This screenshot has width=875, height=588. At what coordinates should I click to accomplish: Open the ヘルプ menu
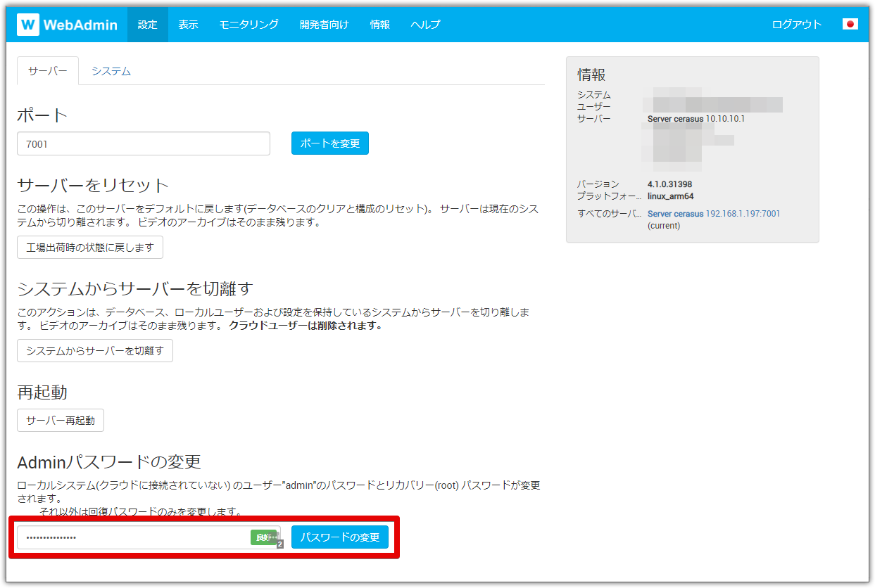click(425, 25)
